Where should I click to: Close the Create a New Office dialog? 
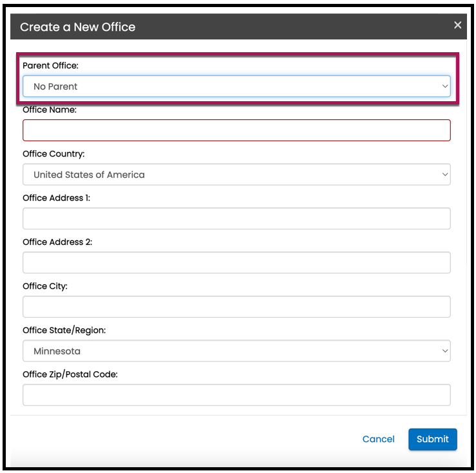(457, 25)
